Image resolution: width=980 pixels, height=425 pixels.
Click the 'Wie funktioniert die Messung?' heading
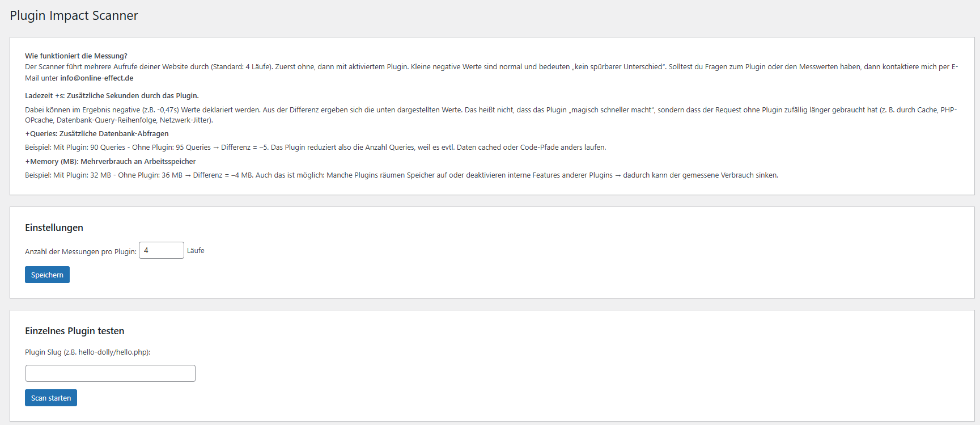76,56
